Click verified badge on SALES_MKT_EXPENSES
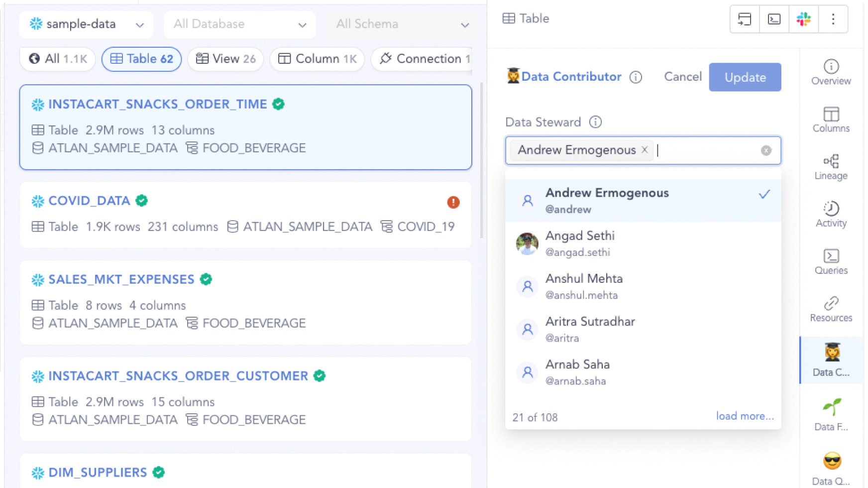 click(x=206, y=279)
